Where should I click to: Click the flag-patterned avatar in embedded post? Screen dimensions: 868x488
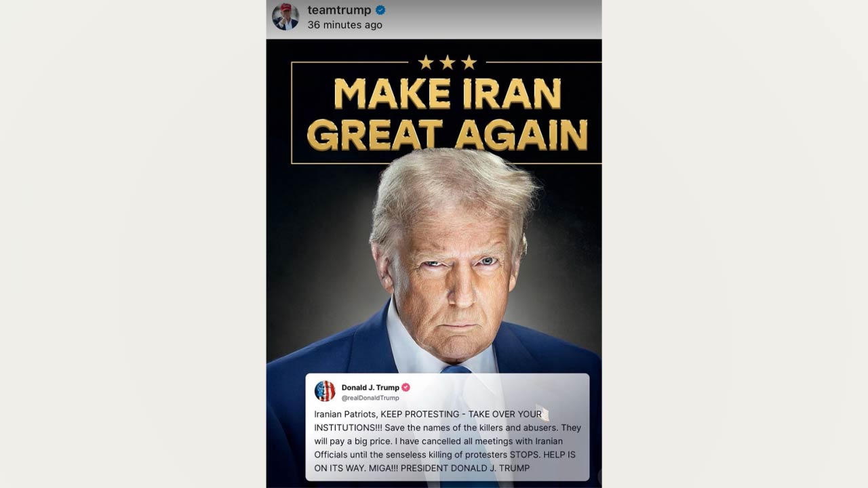325,391
